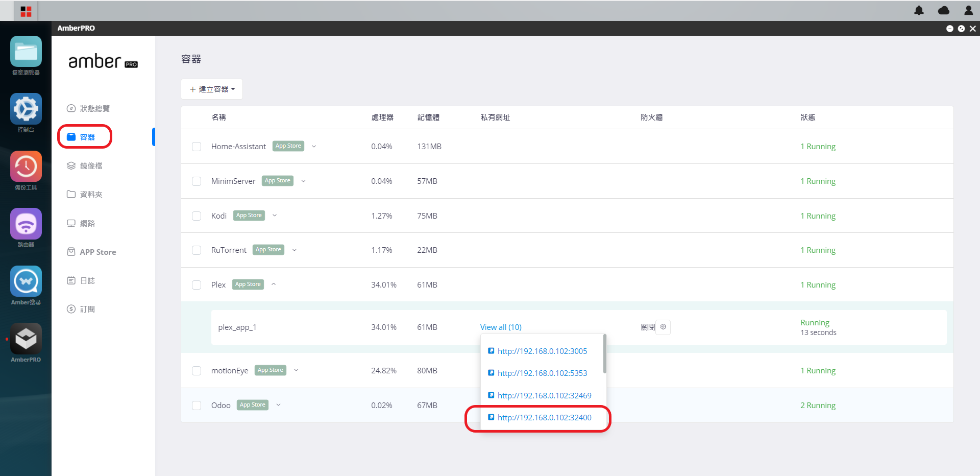Expand the Home-Assistant row chevron
Image resolution: width=980 pixels, height=476 pixels.
click(314, 146)
